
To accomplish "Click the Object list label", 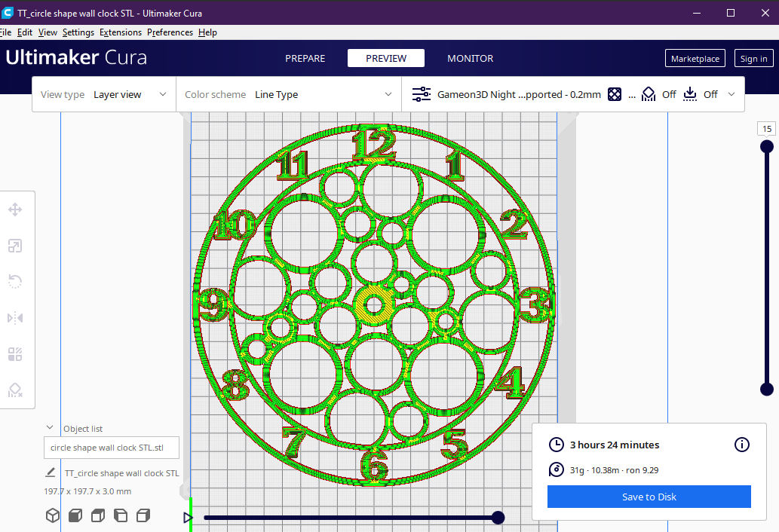I will tap(83, 428).
